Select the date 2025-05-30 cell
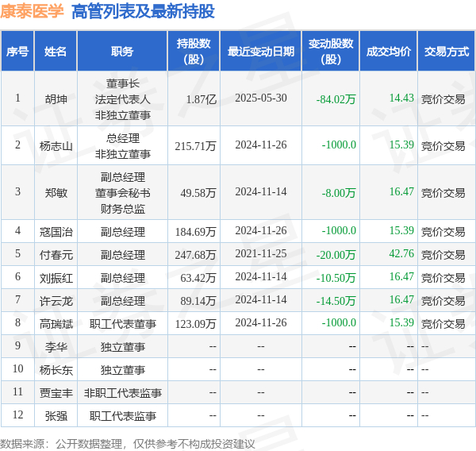Image resolution: width=476 pixels, height=451 pixels. 261,98
